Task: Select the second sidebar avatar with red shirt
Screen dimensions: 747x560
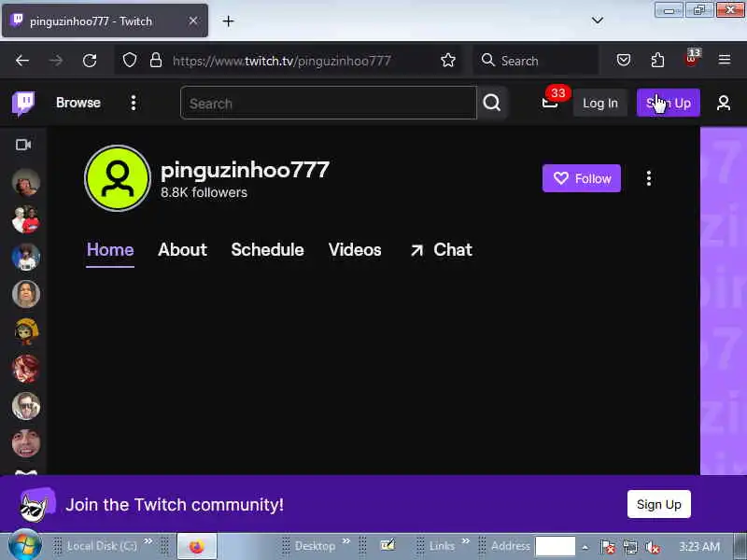Action: click(x=26, y=219)
